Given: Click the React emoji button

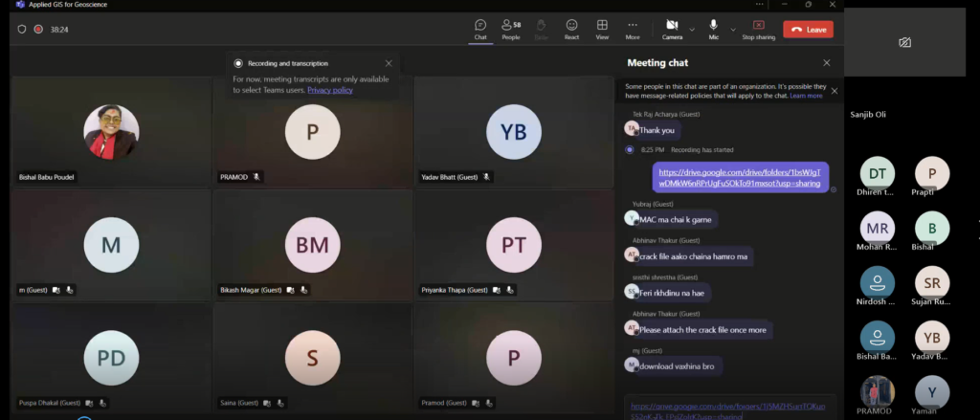Looking at the screenshot, I should [571, 29].
